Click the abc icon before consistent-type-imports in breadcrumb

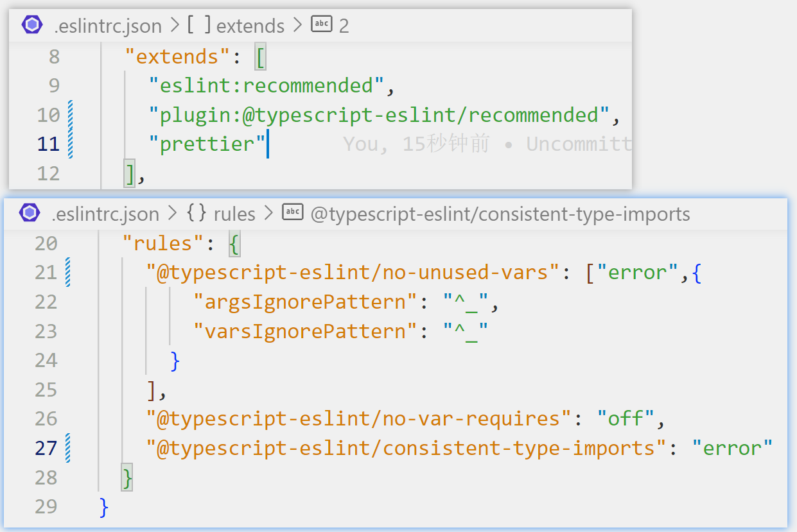click(292, 213)
